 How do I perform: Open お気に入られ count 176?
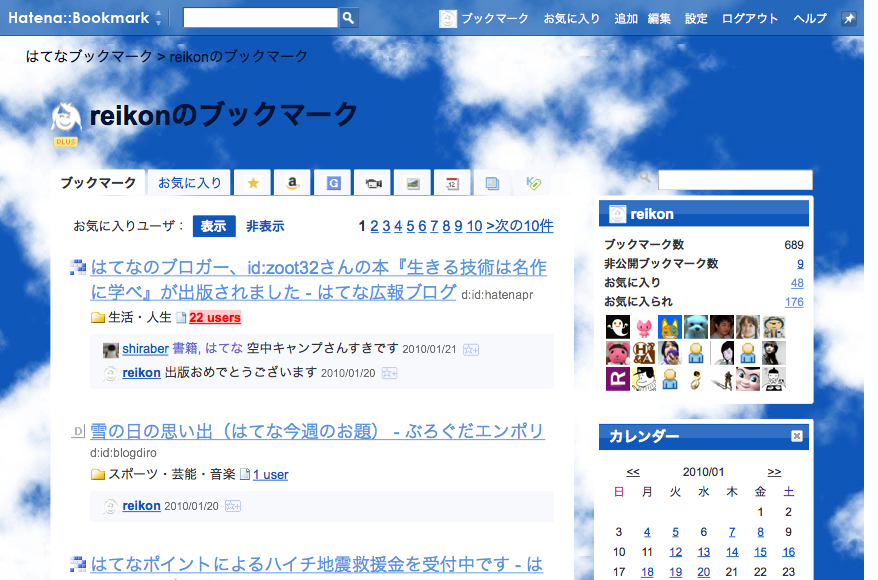coord(794,302)
